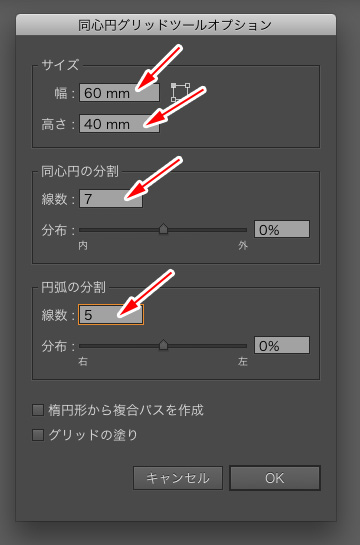Click the 同心円の分割 分布 0% field
Viewport: 360px width, 545px height.
point(282,229)
